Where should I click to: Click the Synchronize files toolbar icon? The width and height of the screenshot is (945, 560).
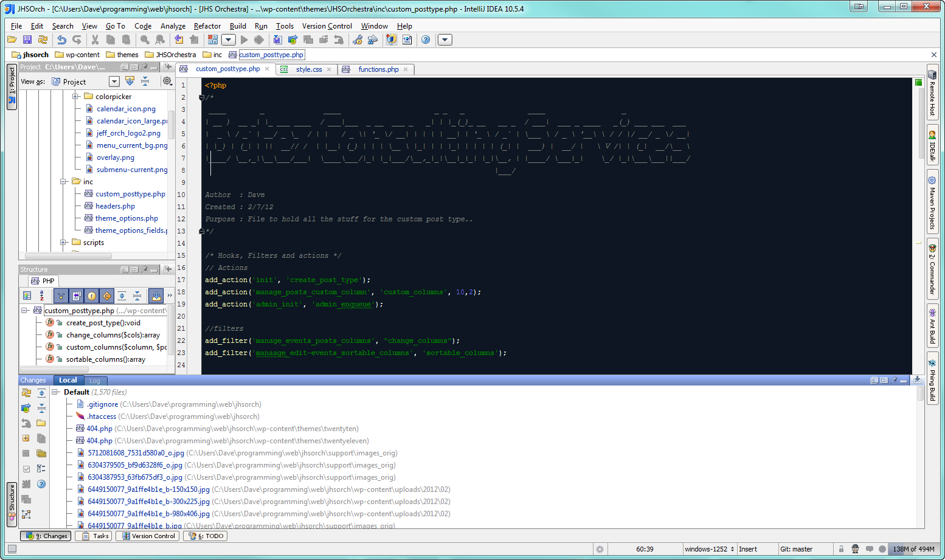click(x=43, y=40)
